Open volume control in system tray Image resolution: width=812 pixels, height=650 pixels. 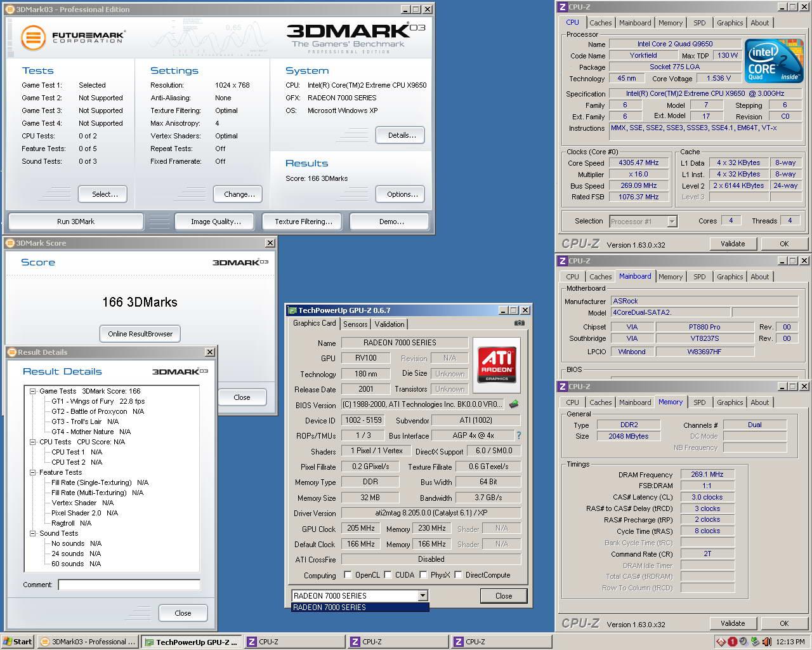(766, 642)
